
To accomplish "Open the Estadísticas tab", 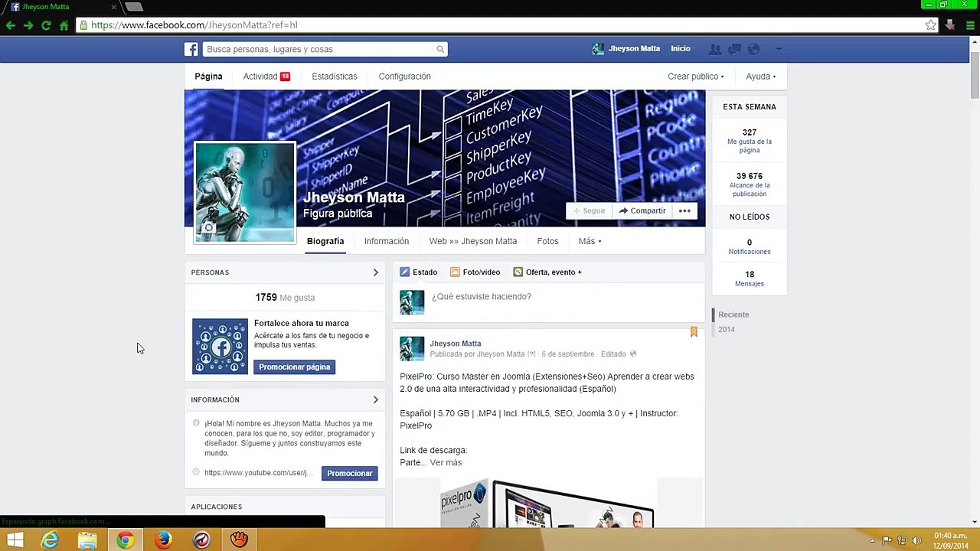I will tap(335, 77).
